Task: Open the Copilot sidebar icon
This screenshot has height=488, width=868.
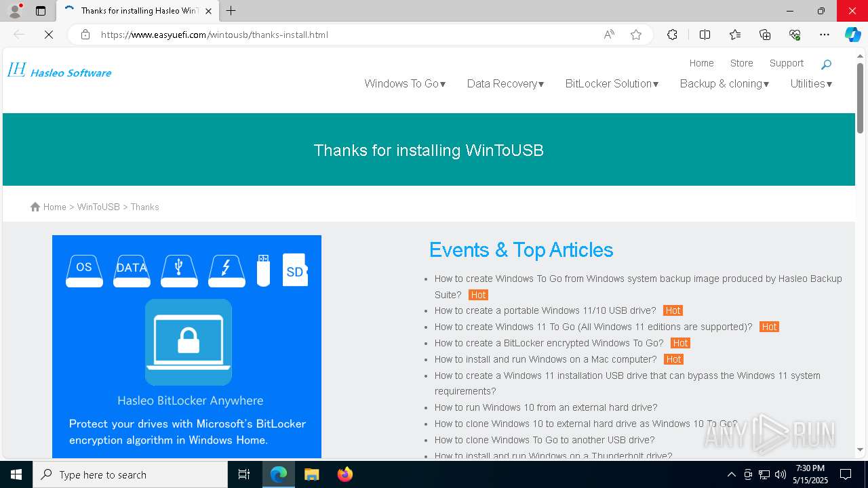Action: [x=853, y=35]
